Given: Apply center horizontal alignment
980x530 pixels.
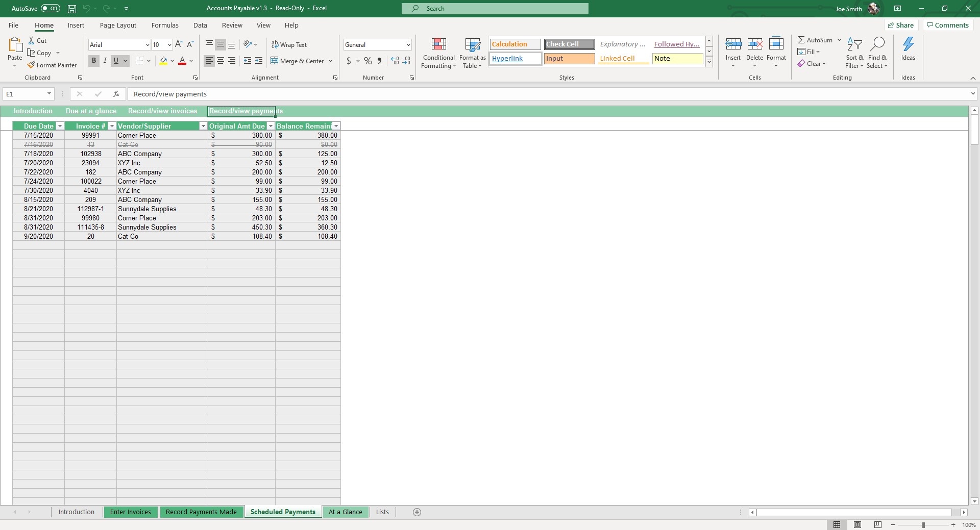Looking at the screenshot, I should (220, 61).
